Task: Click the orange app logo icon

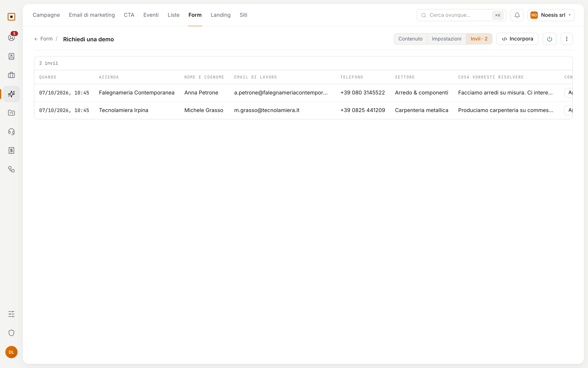Action: (11, 17)
